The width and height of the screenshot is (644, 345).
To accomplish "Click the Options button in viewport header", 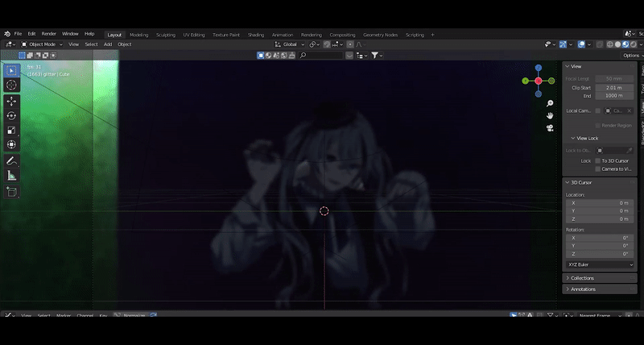I will pyautogui.click(x=630, y=56).
